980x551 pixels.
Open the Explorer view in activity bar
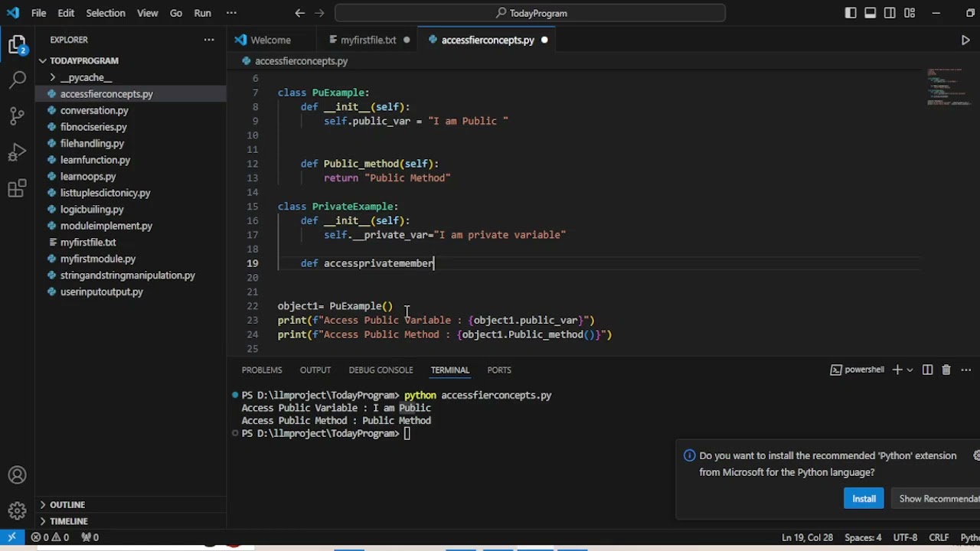tap(17, 44)
